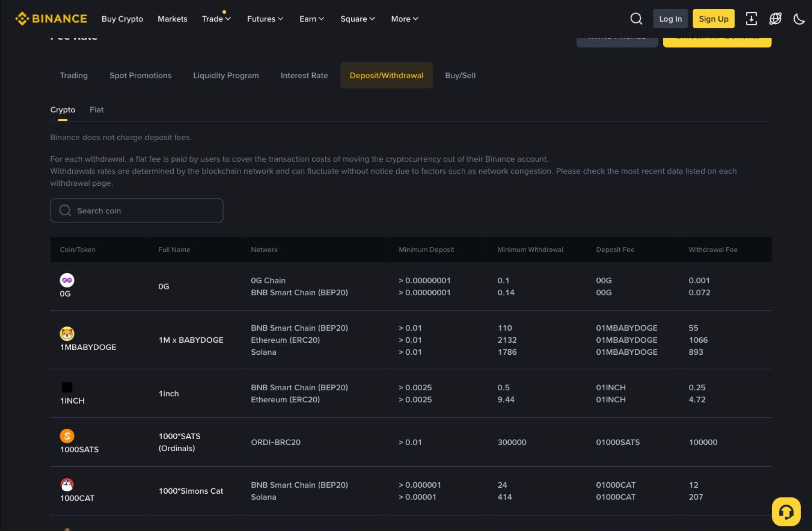Click withdrawal fee 1066 for 1MBABYDOGE
Viewport: 812px width, 531px height.
pos(698,340)
